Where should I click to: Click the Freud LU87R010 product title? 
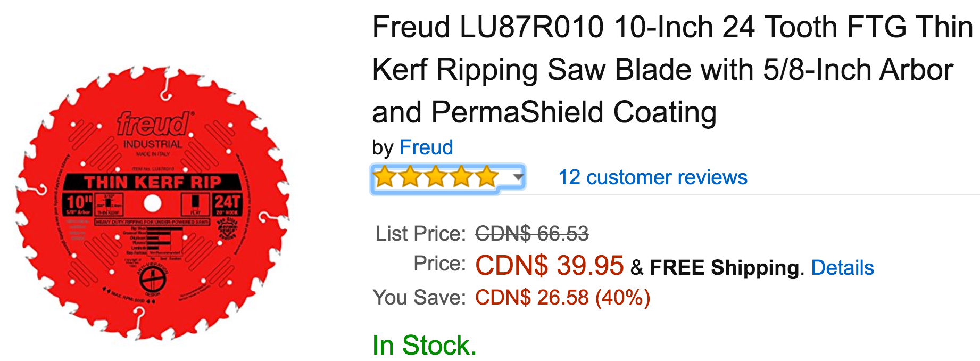tap(672, 70)
